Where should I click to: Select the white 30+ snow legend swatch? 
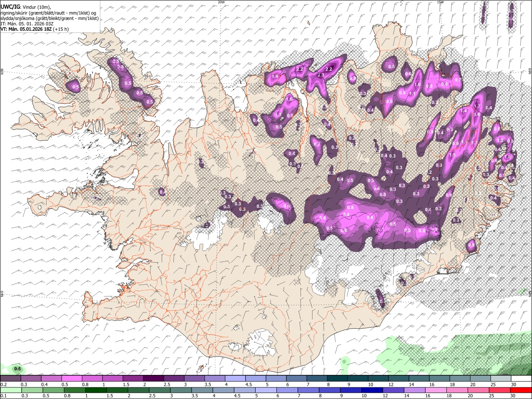pyautogui.click(x=521, y=378)
